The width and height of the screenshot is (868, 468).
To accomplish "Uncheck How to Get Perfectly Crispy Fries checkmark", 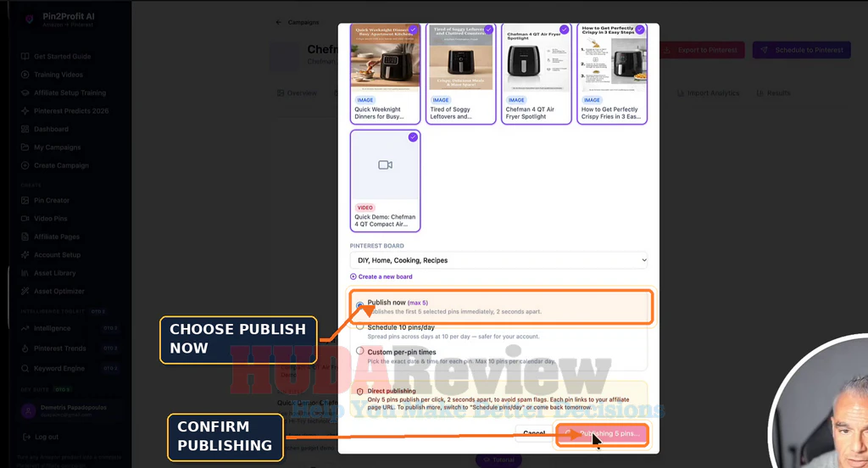I will tap(640, 30).
